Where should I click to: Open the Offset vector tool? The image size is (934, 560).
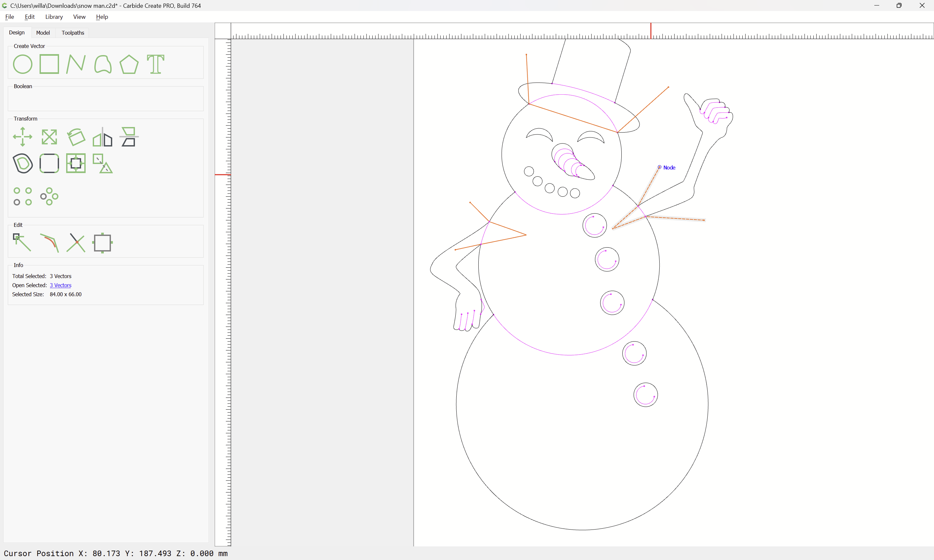pyautogui.click(x=23, y=163)
